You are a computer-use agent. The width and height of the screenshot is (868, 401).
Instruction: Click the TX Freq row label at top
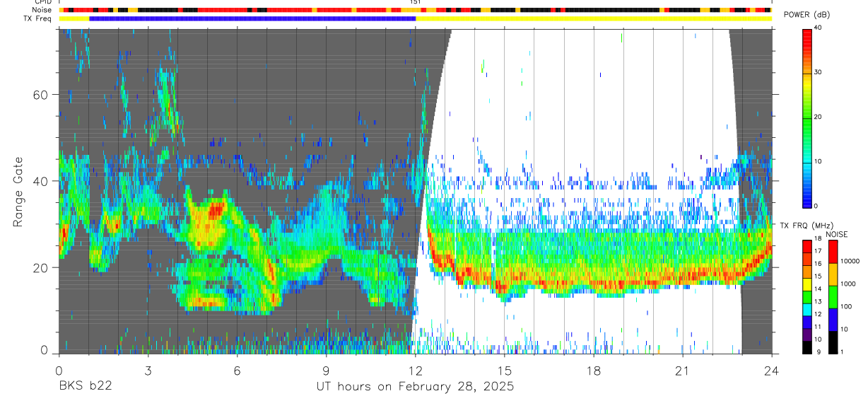point(38,18)
